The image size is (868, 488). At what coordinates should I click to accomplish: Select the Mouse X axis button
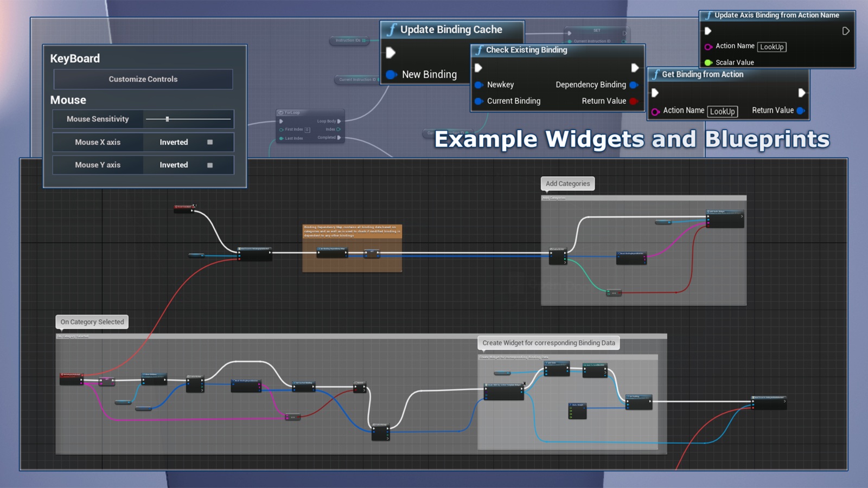[x=97, y=142]
